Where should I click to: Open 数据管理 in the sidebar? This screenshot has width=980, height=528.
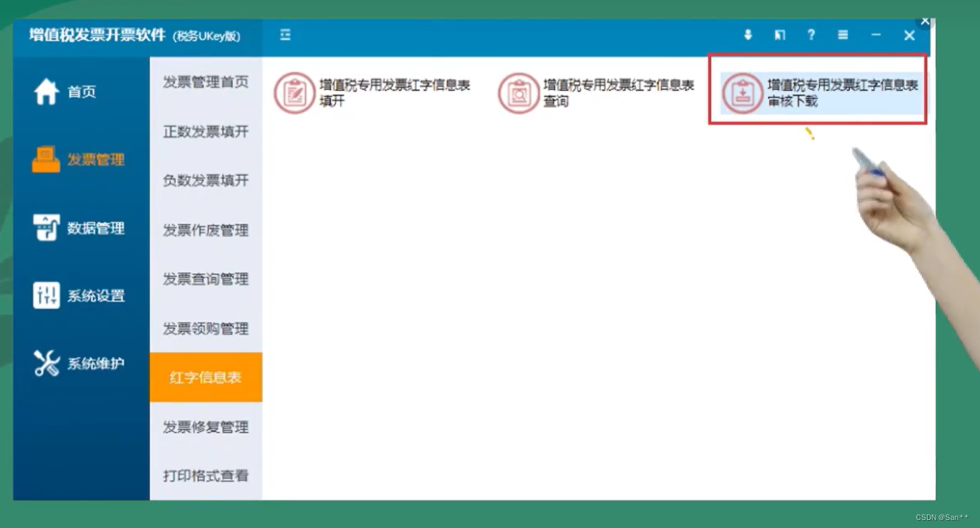(96, 228)
